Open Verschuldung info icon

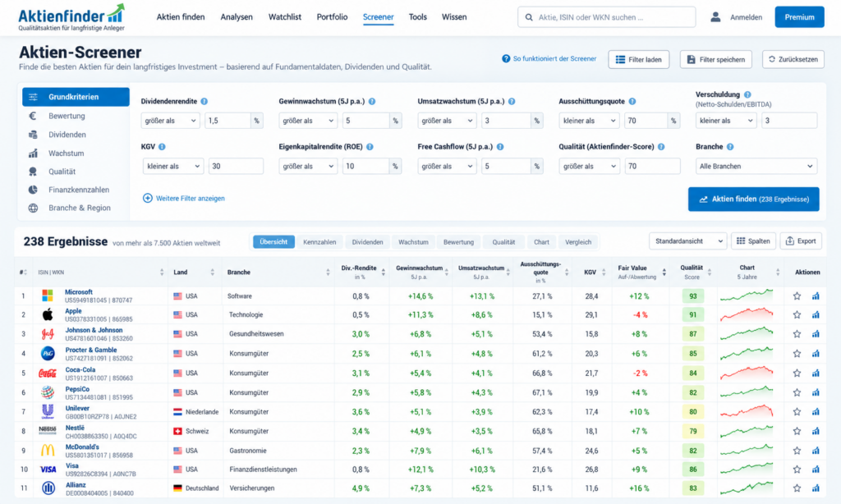747,94
